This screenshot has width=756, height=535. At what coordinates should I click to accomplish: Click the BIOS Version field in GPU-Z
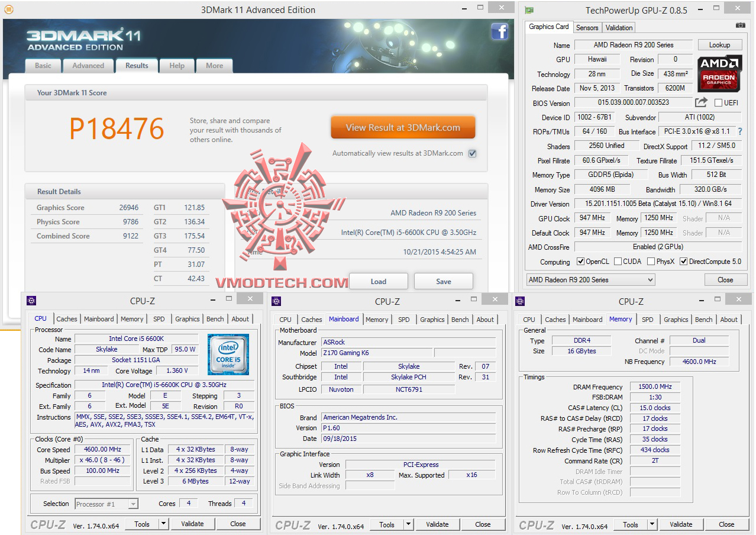[633, 103]
